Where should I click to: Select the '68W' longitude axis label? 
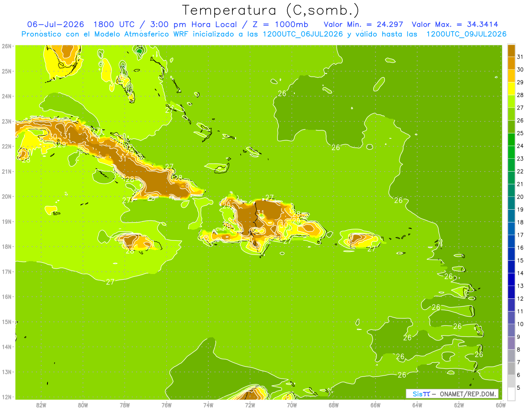pos(333,405)
